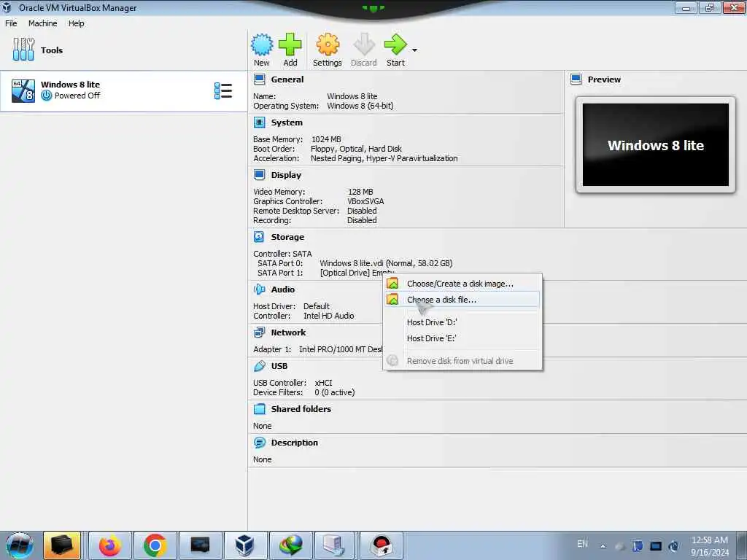Click the General section icon

(x=259, y=79)
